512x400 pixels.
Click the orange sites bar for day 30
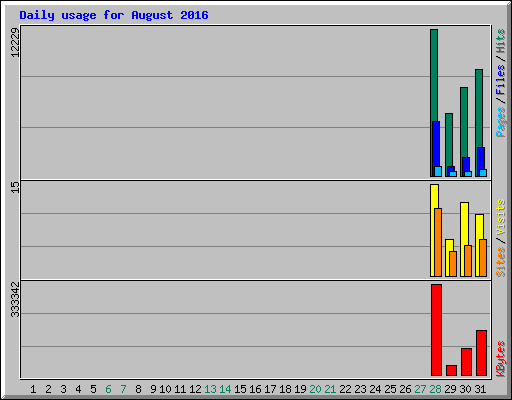pyautogui.click(x=468, y=261)
